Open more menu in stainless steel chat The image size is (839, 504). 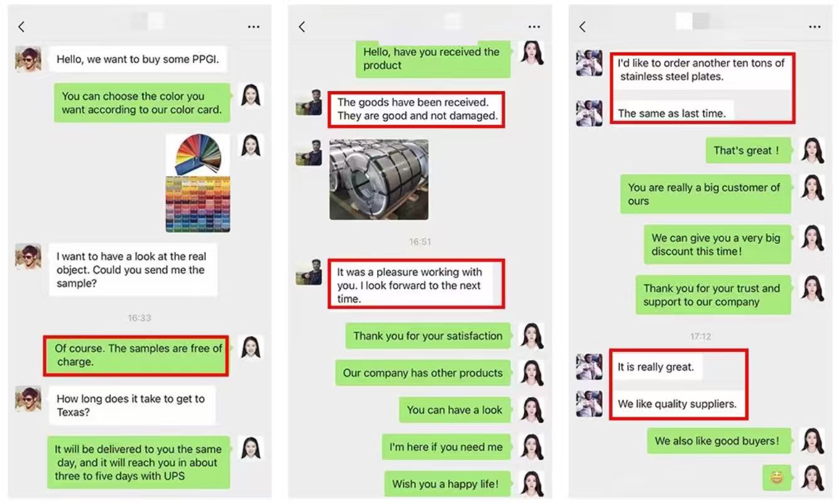tap(815, 27)
